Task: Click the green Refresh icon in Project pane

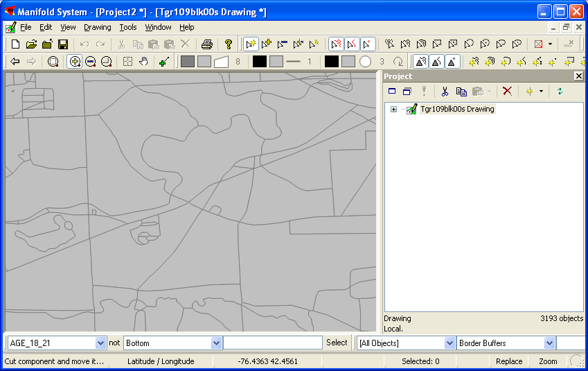Action: (x=560, y=91)
